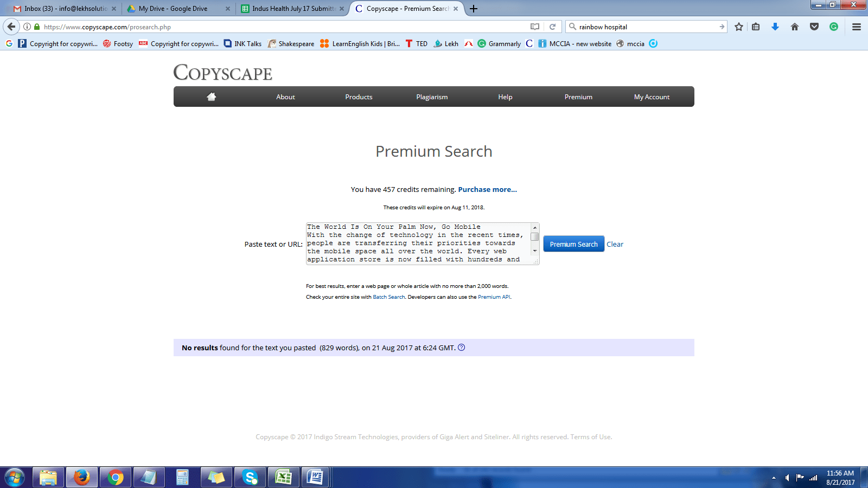Close the Inbox (33) tab
This screenshot has height=488, width=868.
pos(114,9)
